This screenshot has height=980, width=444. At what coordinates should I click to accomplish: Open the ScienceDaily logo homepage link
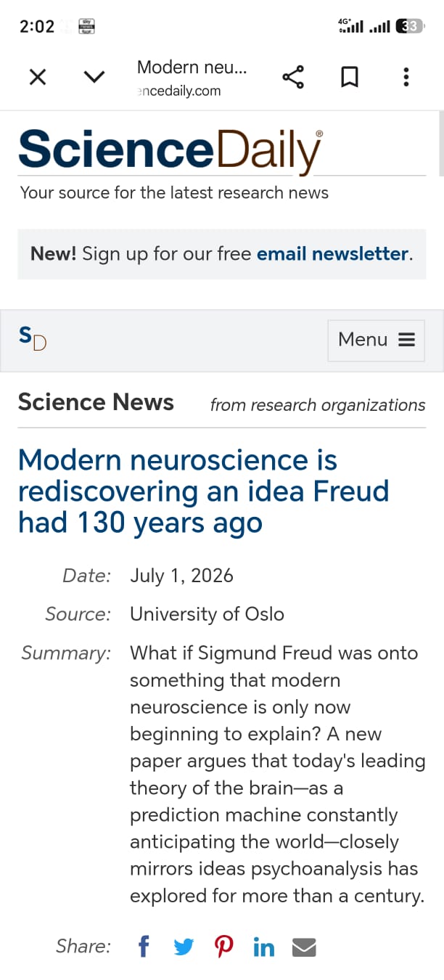pos(170,151)
